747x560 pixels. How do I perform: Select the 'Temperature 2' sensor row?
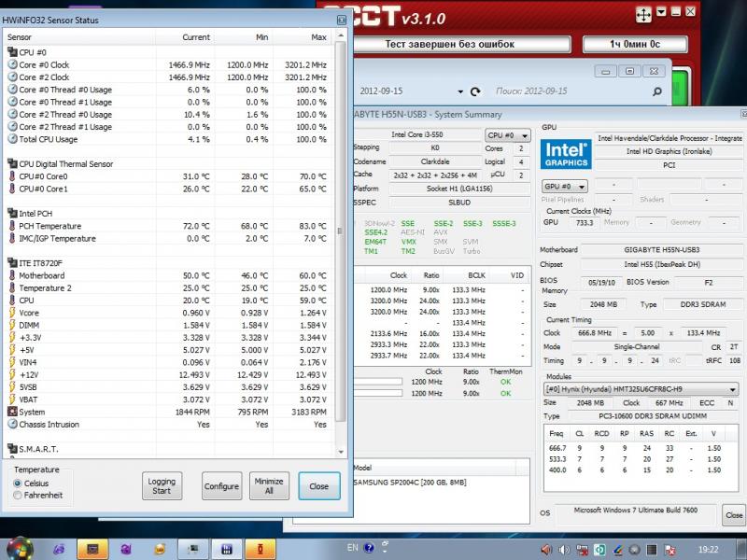pos(167,288)
